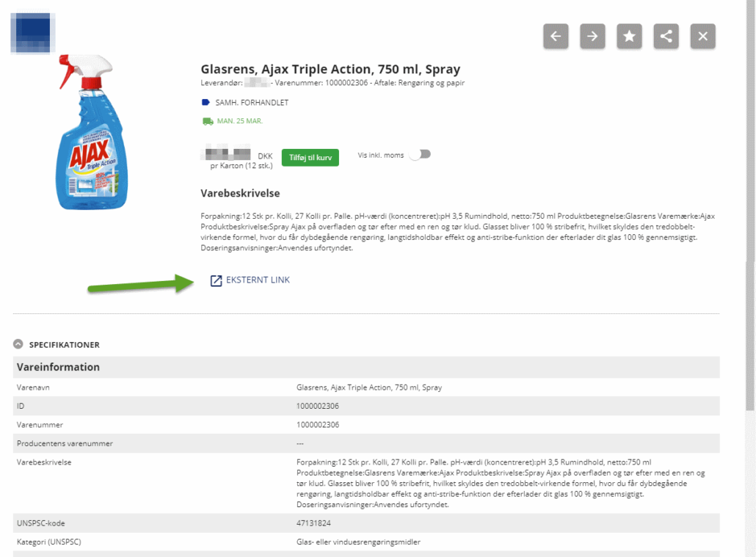Image resolution: width=756 pixels, height=557 pixels.
Task: Click the green delivery truck icon
Action: coord(208,121)
